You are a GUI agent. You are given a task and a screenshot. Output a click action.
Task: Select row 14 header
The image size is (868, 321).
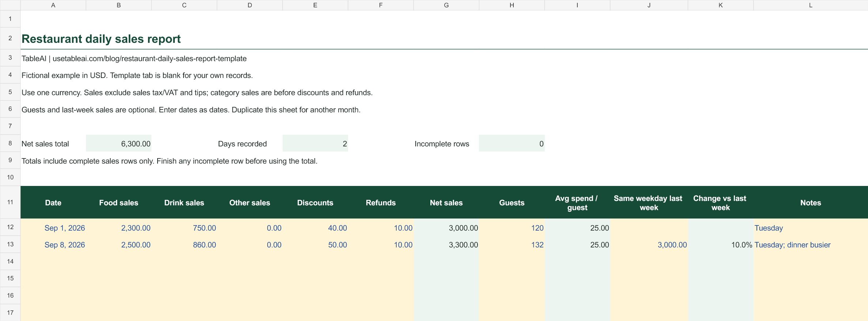pyautogui.click(x=10, y=261)
